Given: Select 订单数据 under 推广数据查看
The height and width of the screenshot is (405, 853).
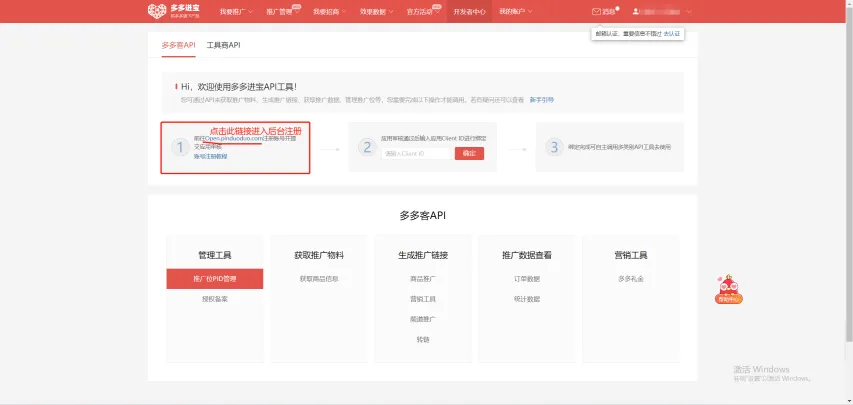Looking at the screenshot, I should pyautogui.click(x=527, y=279).
